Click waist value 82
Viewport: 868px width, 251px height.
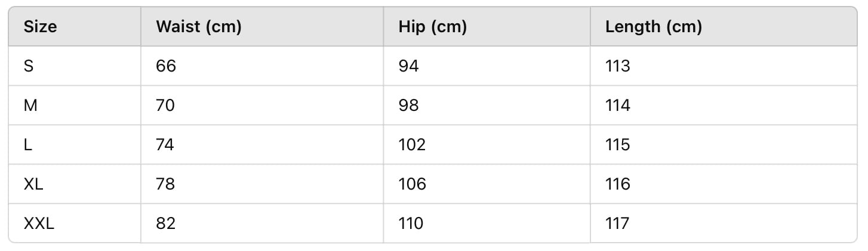[x=165, y=224]
